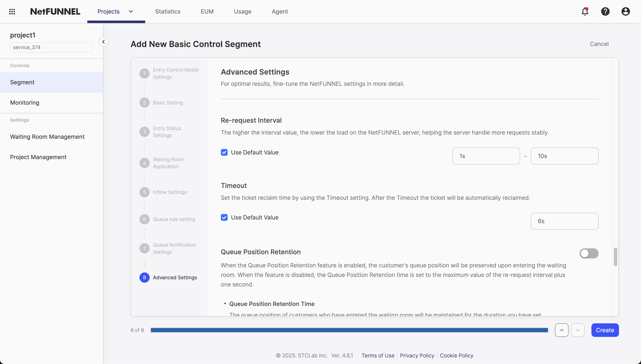Open the user account profile icon
Viewport: 641px width, 364px height.
tap(625, 11)
